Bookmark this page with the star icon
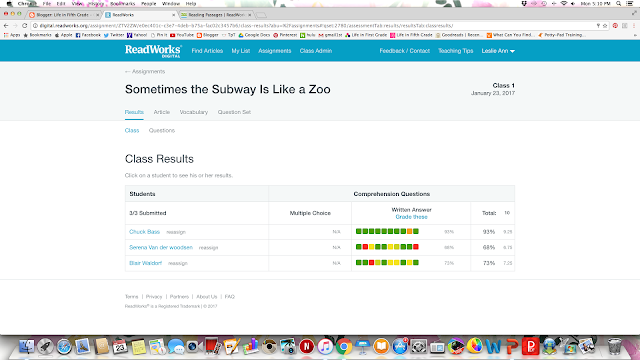The width and height of the screenshot is (640, 360). pos(605,25)
